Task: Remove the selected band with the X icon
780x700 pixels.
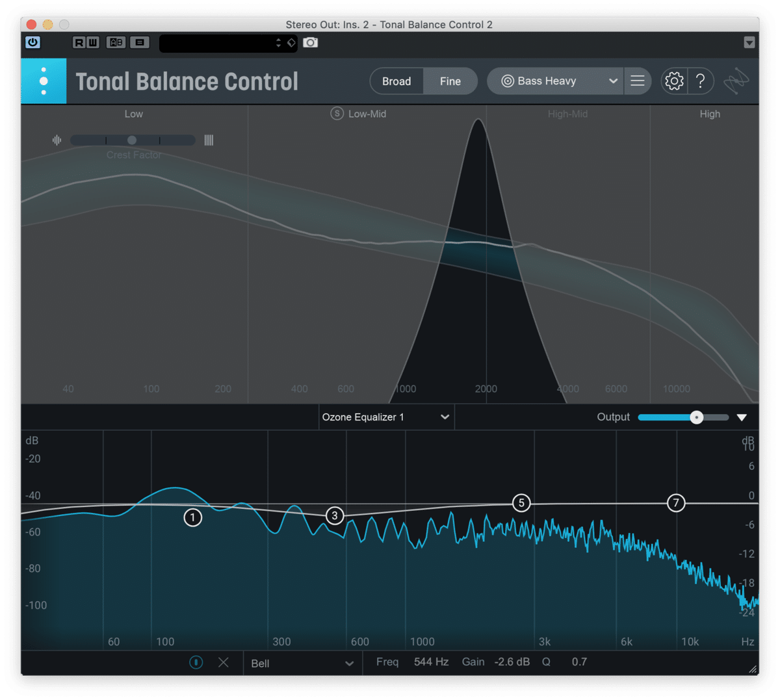Action: [224, 662]
